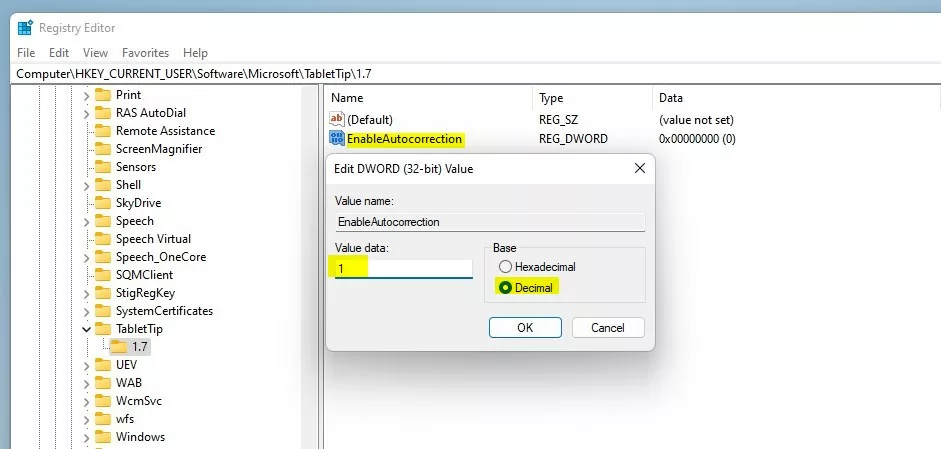This screenshot has height=449, width=941.
Task: Click the Speech Virtual folder icon
Action: (103, 239)
